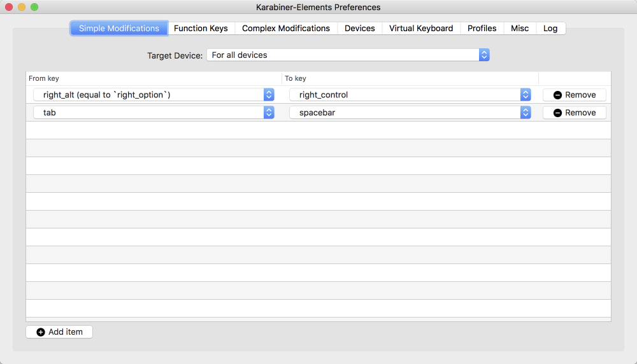The width and height of the screenshot is (637, 364).
Task: Go to the Profiles tab
Action: point(482,29)
